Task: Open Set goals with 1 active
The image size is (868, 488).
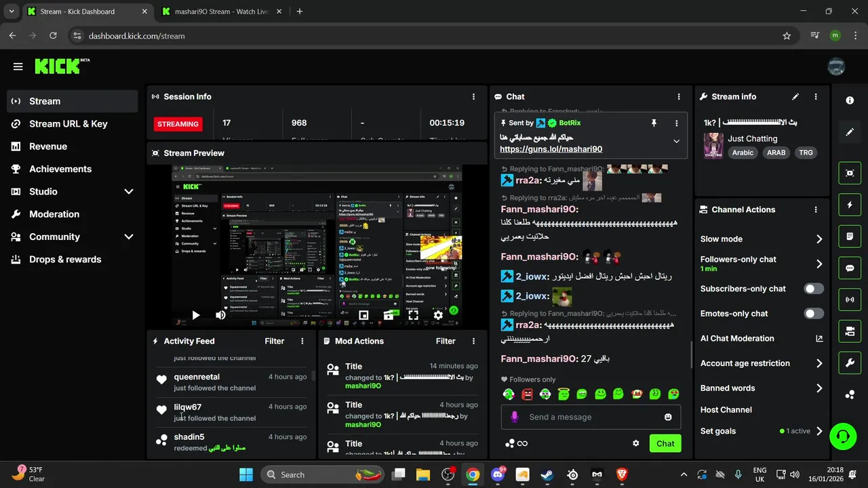Action: pyautogui.click(x=762, y=431)
